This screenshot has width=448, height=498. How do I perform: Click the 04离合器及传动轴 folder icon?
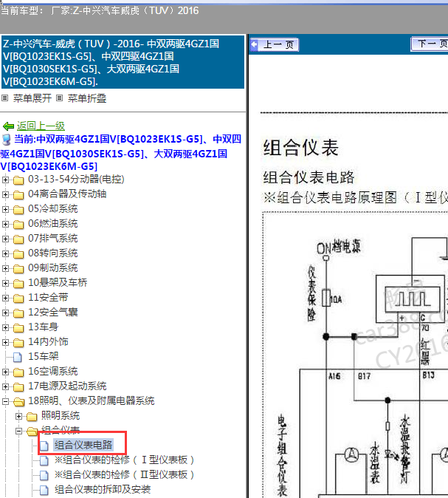click(18, 194)
